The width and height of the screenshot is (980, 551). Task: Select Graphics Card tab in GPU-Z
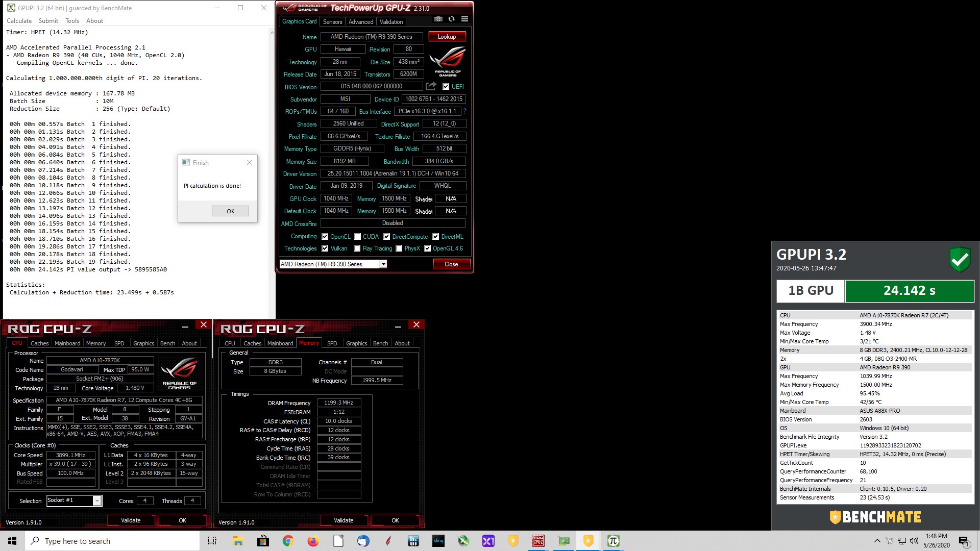pyautogui.click(x=300, y=21)
